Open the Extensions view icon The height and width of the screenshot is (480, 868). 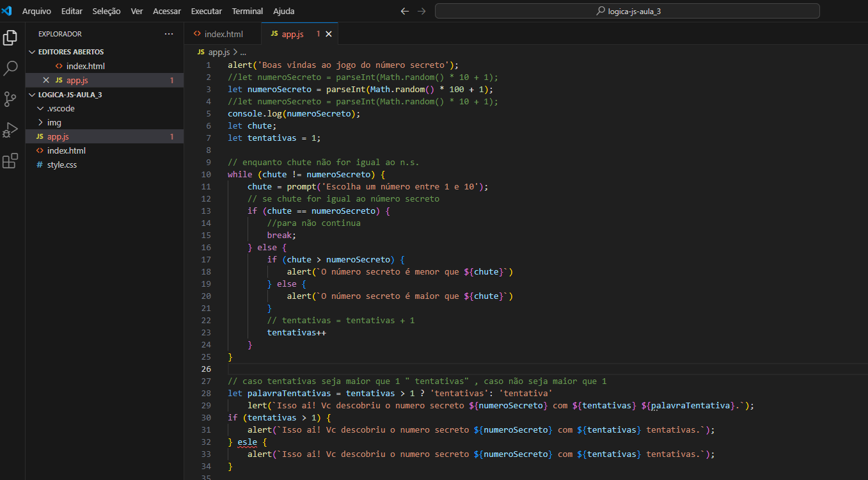(10, 161)
